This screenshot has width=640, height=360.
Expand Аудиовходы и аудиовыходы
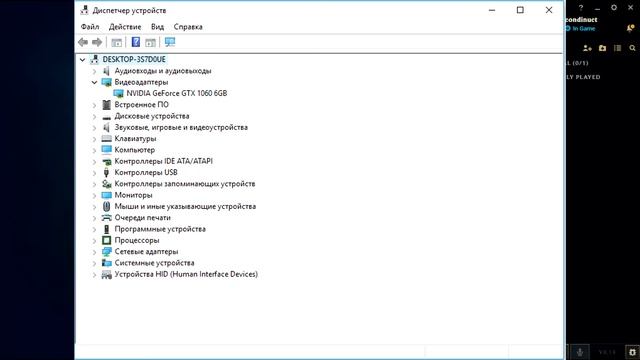point(94,71)
